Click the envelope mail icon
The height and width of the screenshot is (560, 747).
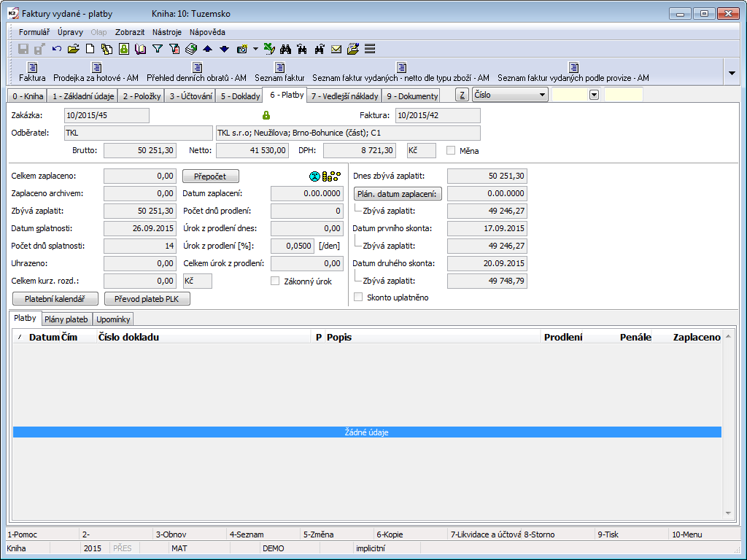point(336,49)
